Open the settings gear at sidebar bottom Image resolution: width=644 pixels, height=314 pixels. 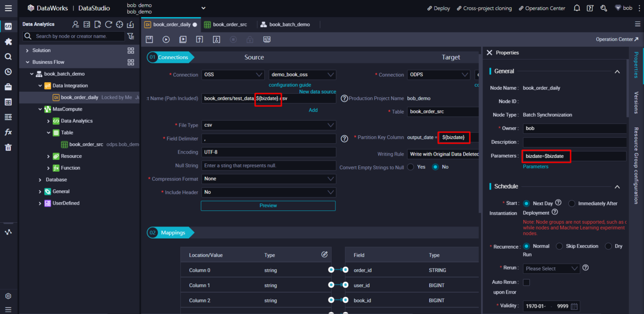tap(8, 296)
